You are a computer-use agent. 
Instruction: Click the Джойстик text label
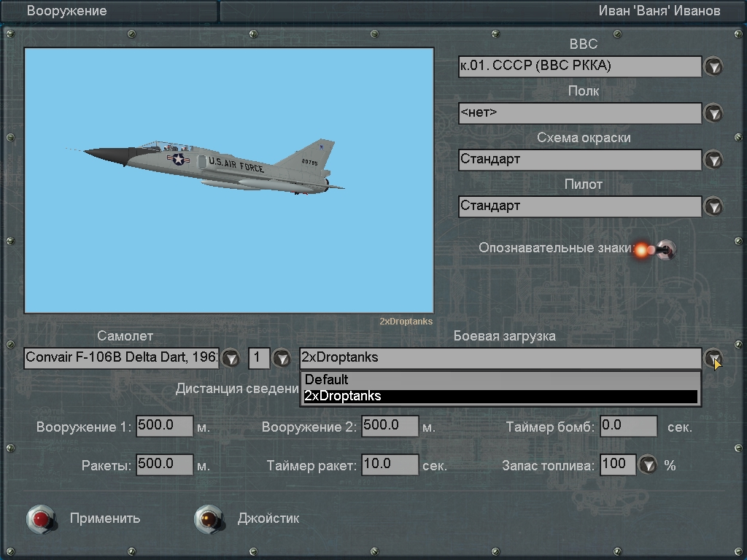pos(268,518)
